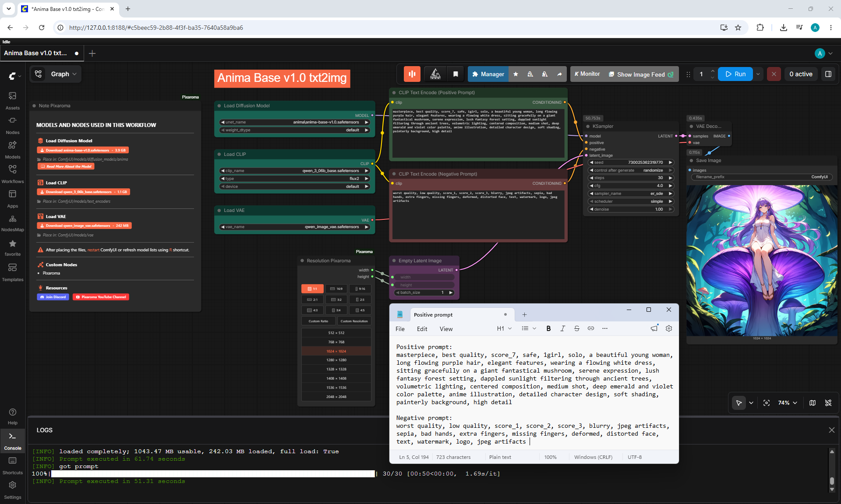
Task: Open ComfyUI Settings gear in sidebar
Action: point(13,490)
